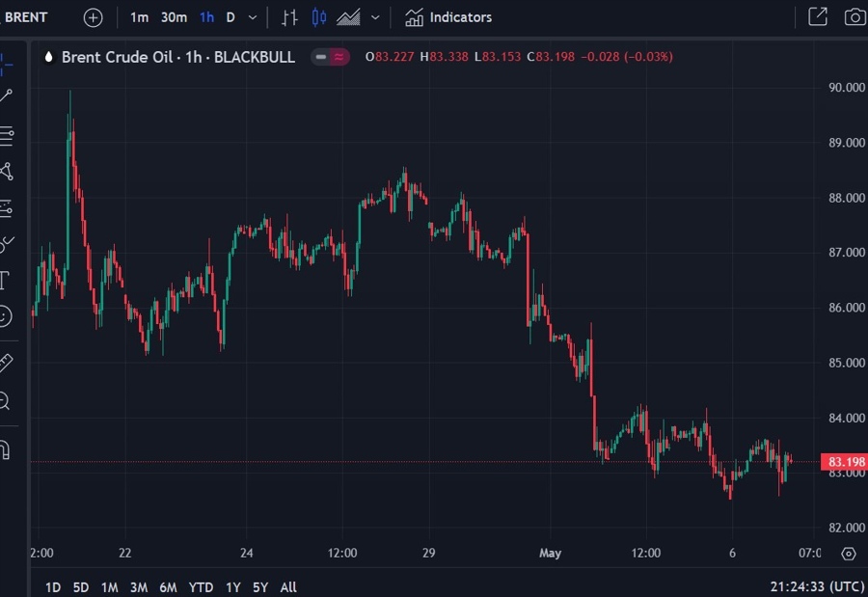Select the 5Y date range
This screenshot has width=868, height=597.
point(260,587)
